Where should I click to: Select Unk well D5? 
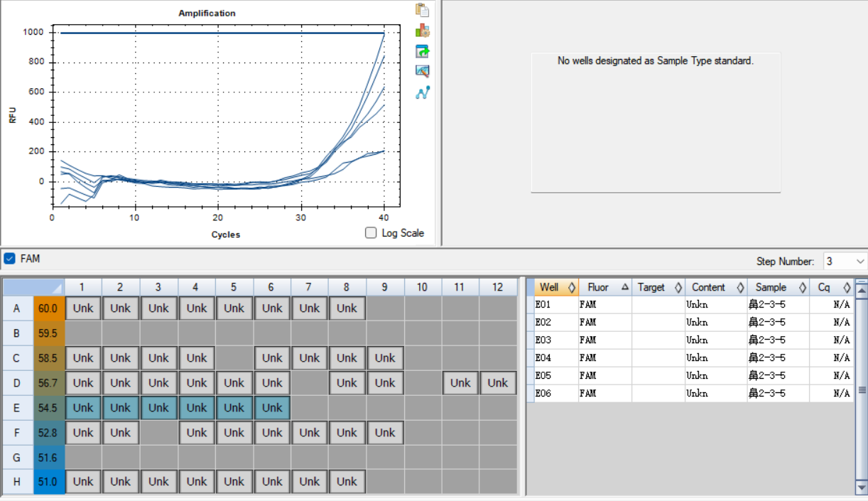pos(234,383)
